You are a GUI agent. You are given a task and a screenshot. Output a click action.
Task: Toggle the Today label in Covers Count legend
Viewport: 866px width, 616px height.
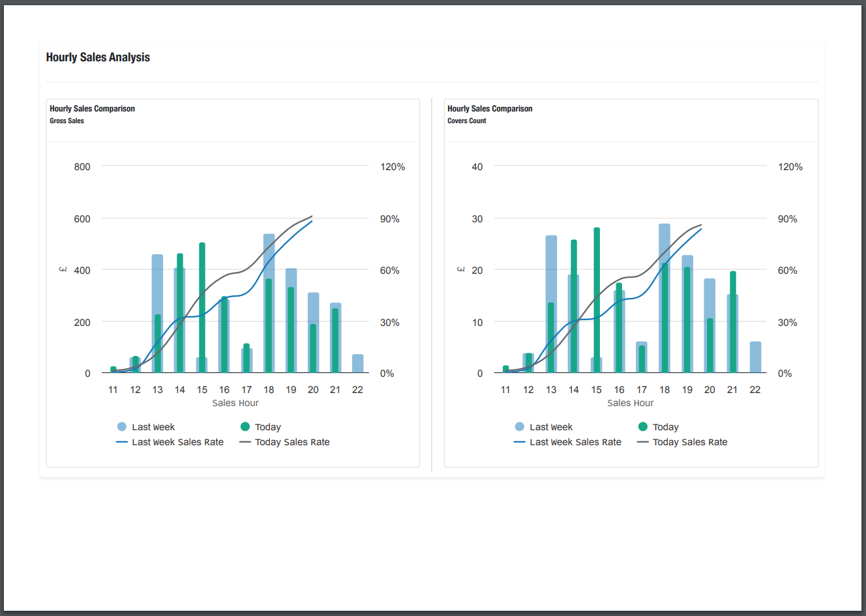tap(665, 427)
